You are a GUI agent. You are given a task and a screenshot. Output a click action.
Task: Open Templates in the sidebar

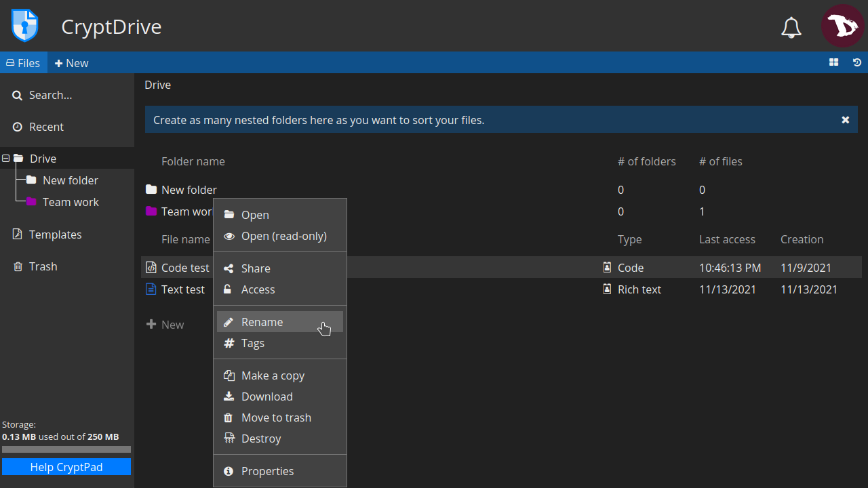click(x=67, y=235)
